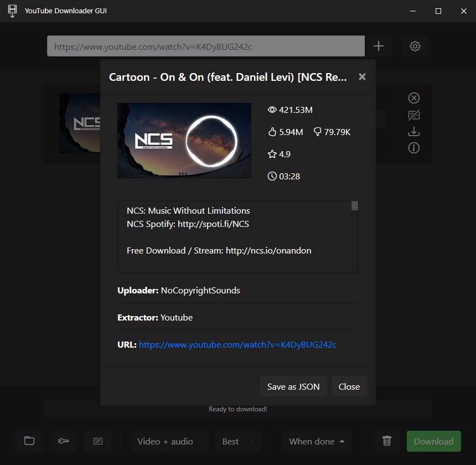Viewport: 476px width, 465px height.
Task: Click the '4.9' rating value
Action: [x=284, y=154]
